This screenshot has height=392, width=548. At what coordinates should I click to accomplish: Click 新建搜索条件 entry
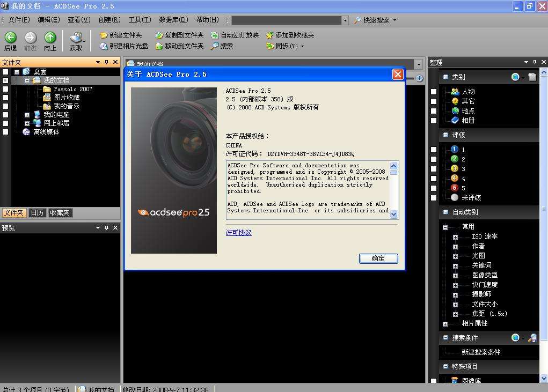pyautogui.click(x=481, y=352)
